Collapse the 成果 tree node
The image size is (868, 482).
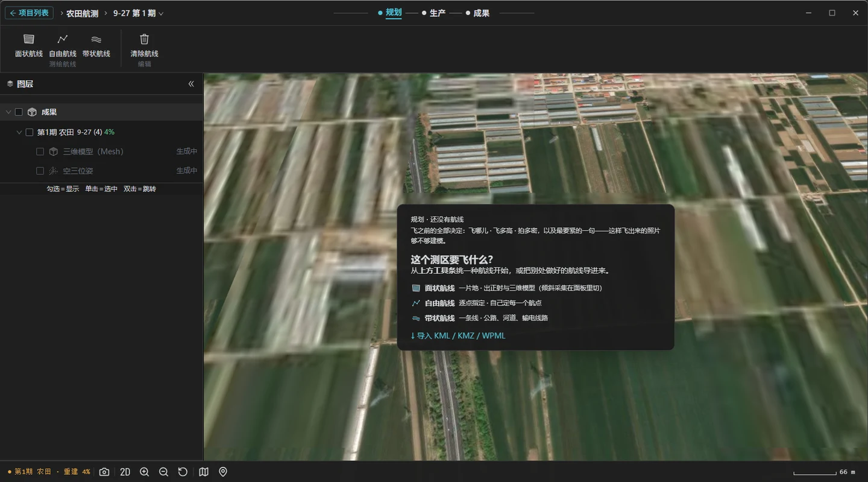pos(8,112)
